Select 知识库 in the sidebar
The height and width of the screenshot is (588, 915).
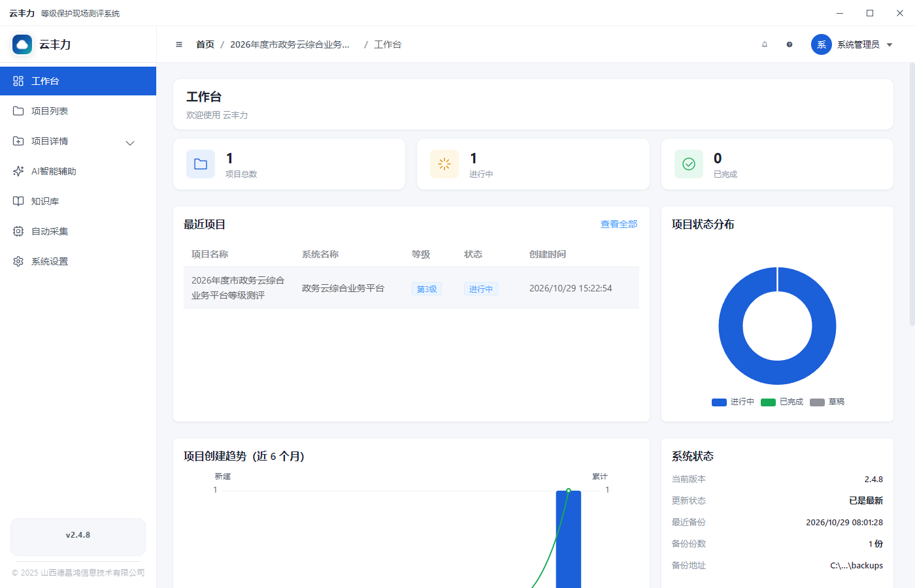[x=78, y=201]
